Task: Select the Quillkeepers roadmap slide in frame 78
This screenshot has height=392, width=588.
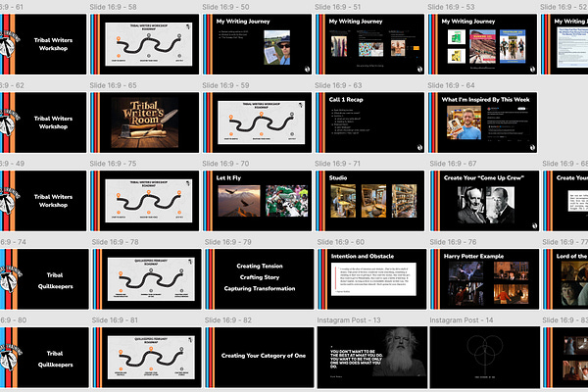Action: point(147,279)
